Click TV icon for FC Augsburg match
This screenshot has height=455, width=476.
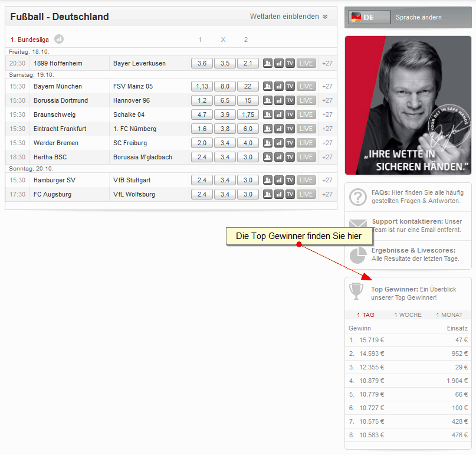pos(290,194)
